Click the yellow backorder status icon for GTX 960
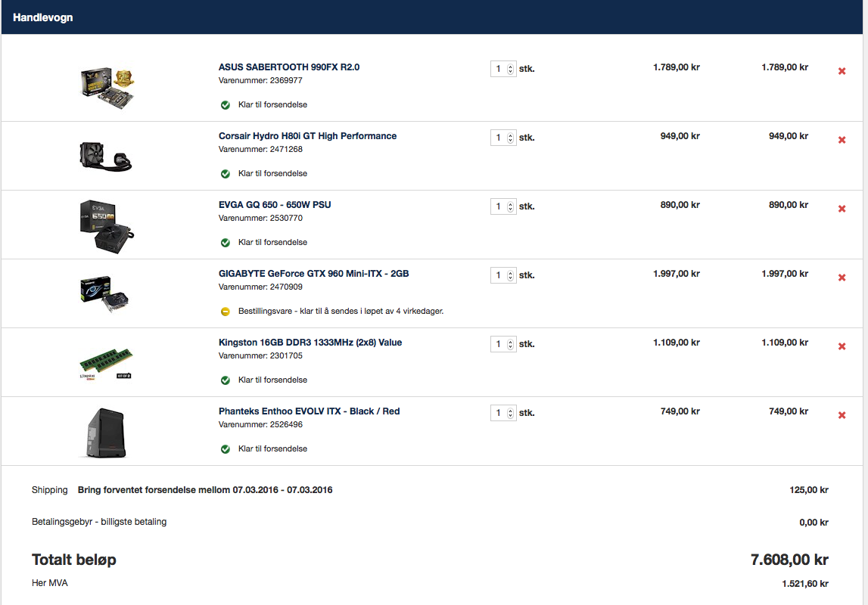The width and height of the screenshot is (868, 605). pos(226,312)
